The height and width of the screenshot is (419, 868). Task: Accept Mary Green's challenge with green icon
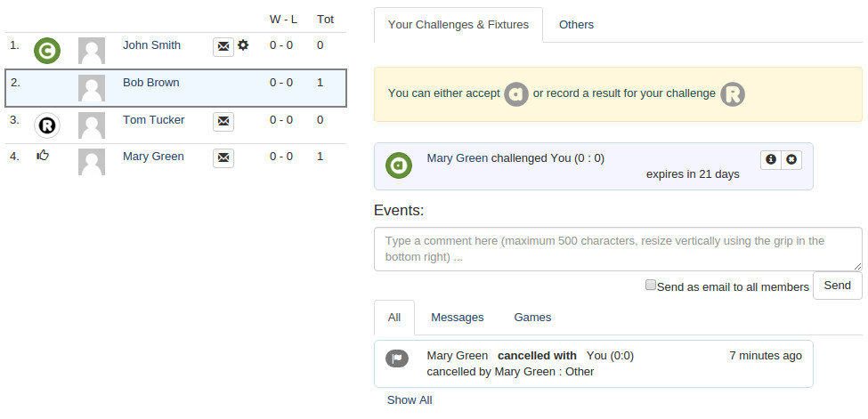coord(399,165)
